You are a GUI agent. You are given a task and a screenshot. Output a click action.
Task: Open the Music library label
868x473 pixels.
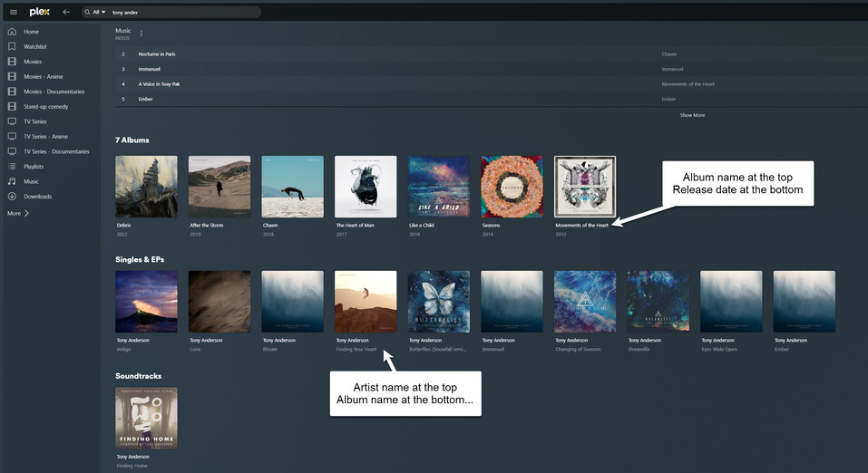(x=31, y=181)
